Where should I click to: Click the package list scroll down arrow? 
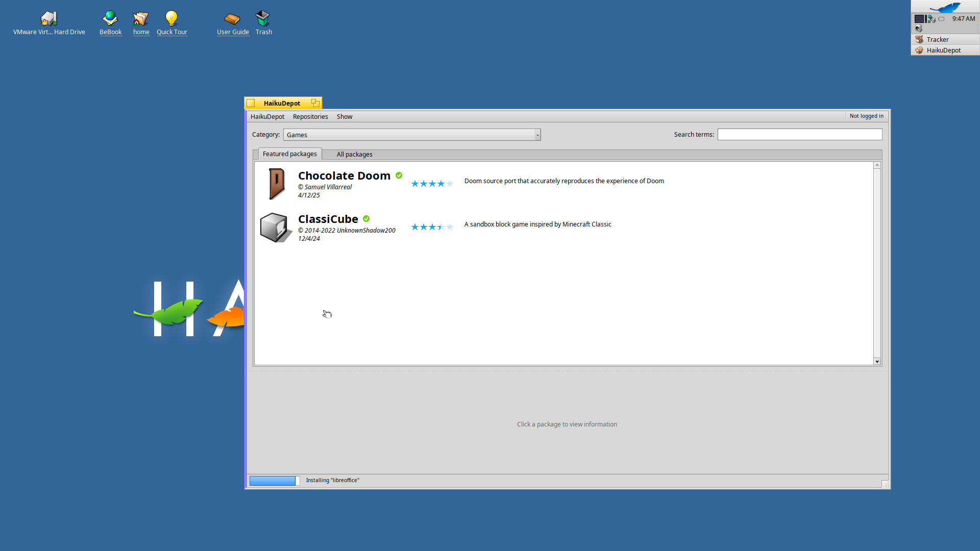(x=877, y=361)
